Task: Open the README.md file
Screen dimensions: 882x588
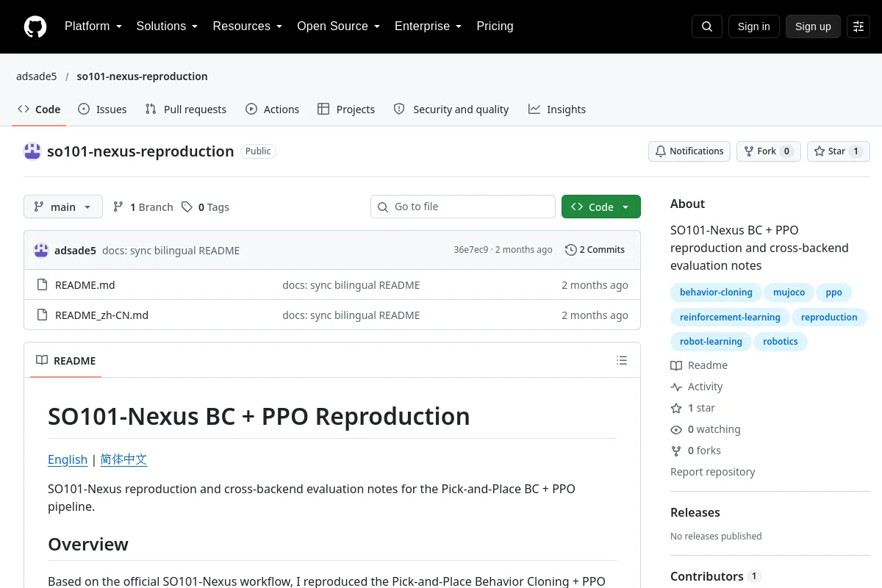Action: (x=85, y=285)
